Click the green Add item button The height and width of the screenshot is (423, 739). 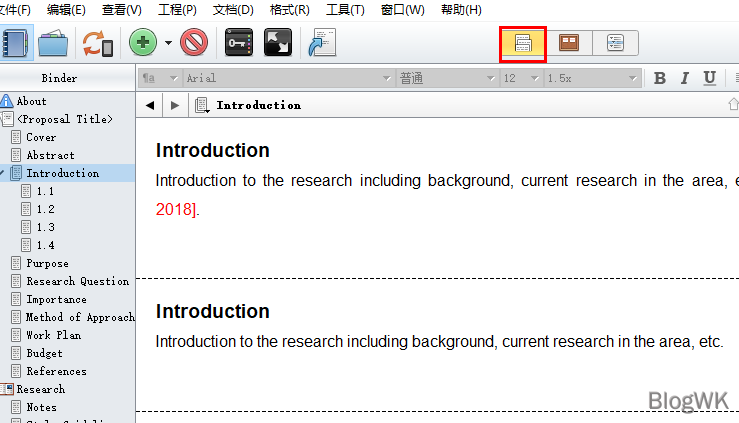click(x=143, y=43)
